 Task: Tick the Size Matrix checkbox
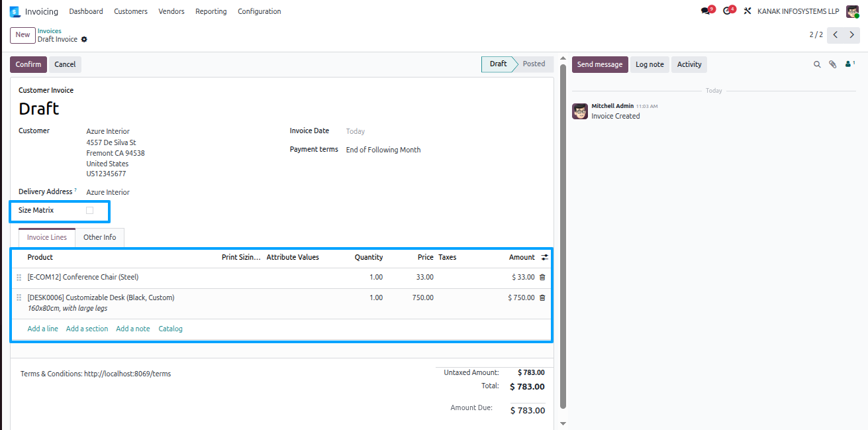click(x=90, y=210)
